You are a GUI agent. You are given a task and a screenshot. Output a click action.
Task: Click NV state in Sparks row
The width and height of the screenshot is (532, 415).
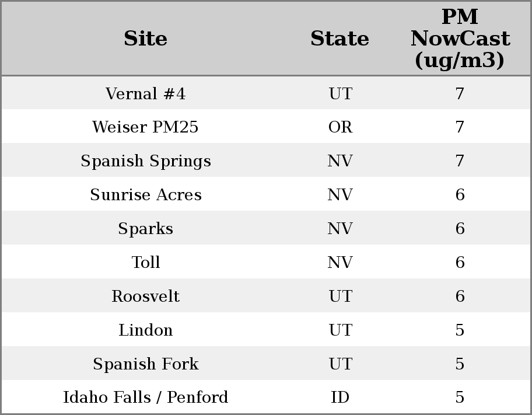(340, 229)
